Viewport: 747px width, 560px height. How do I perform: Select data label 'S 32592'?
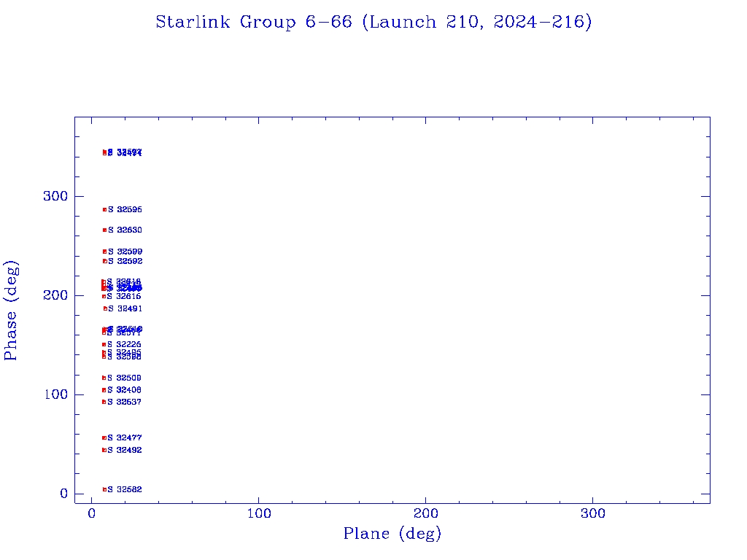pyautogui.click(x=125, y=261)
